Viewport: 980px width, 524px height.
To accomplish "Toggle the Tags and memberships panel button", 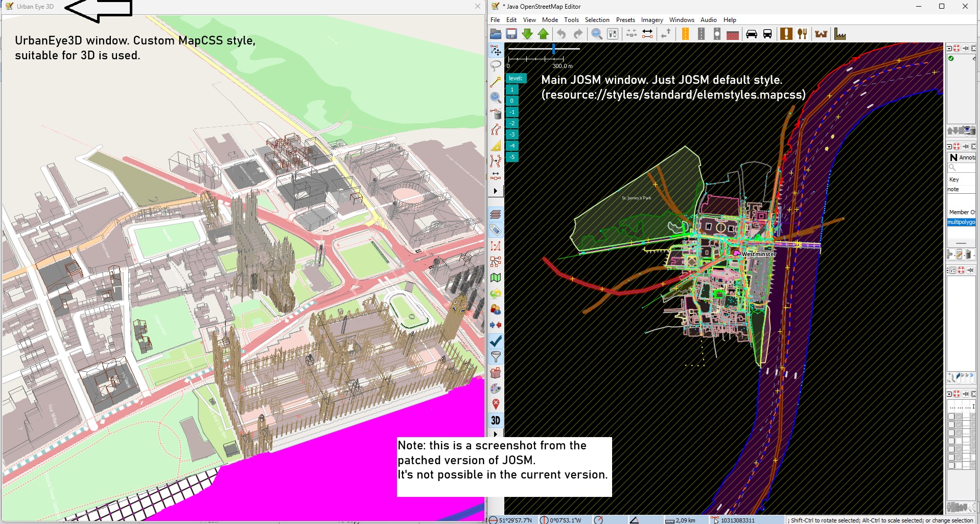I will [496, 230].
